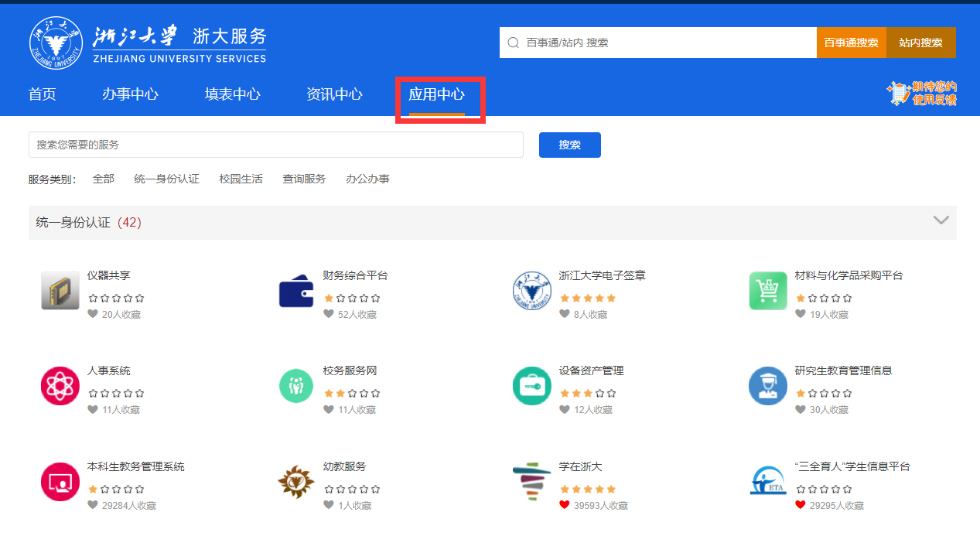
Task: Open the 幼教服务 sunflower icon
Action: pyautogui.click(x=296, y=482)
